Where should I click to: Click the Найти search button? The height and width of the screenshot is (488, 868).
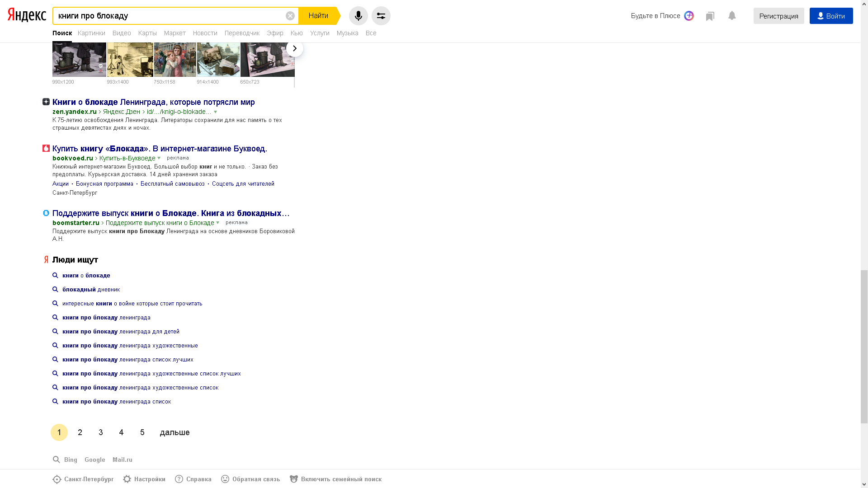(318, 16)
